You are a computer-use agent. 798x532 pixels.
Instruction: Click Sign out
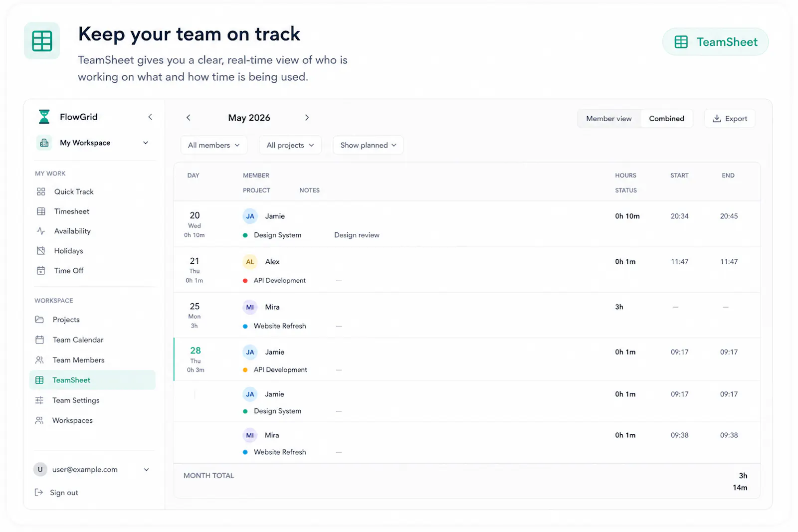tap(64, 493)
